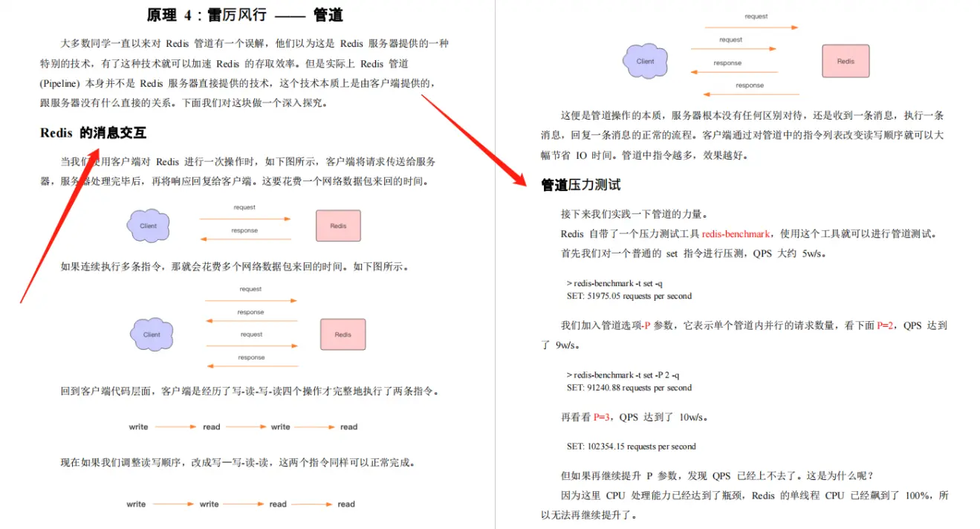Click the line starting "但如果再继续提升 P 参数"

coord(717,476)
